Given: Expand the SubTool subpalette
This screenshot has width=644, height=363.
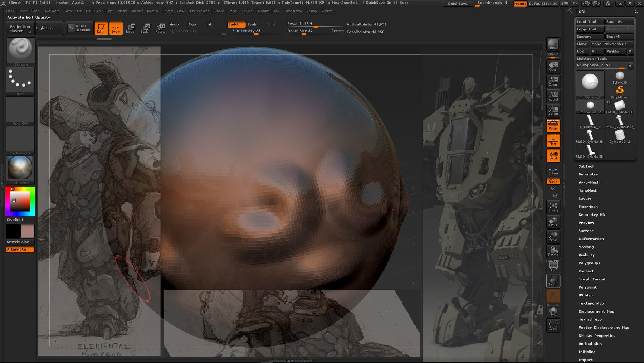Looking at the screenshot, I should pyautogui.click(x=586, y=166).
